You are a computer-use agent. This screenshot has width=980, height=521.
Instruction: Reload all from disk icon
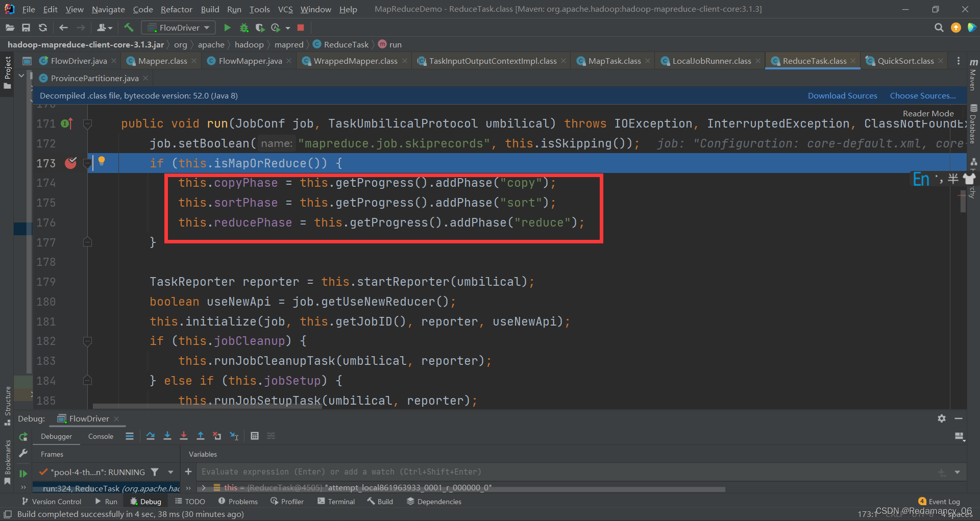[x=43, y=28]
